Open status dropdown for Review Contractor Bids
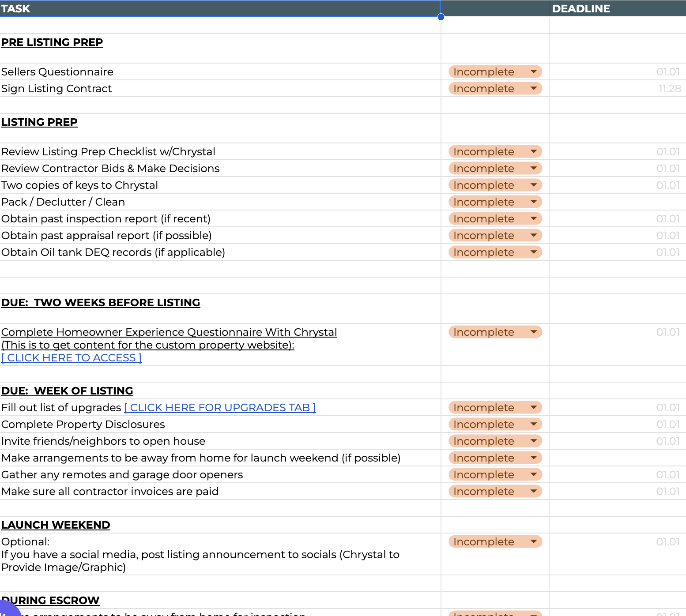 (x=495, y=168)
